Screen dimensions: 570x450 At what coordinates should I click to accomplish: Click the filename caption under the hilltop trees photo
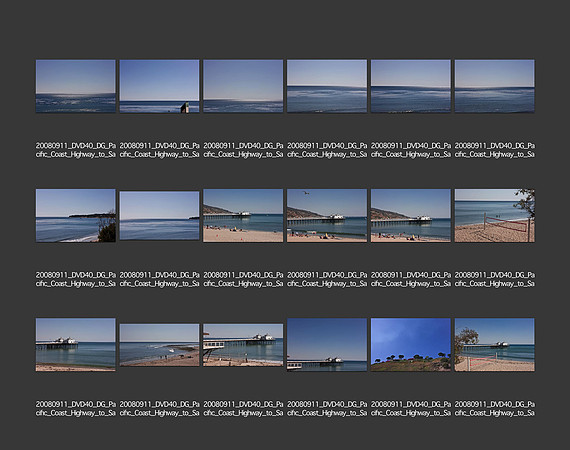coord(411,409)
